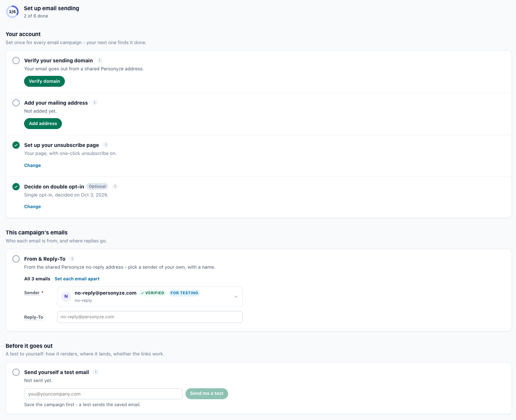Click the Verify domain button
516x420 pixels.
[44, 81]
